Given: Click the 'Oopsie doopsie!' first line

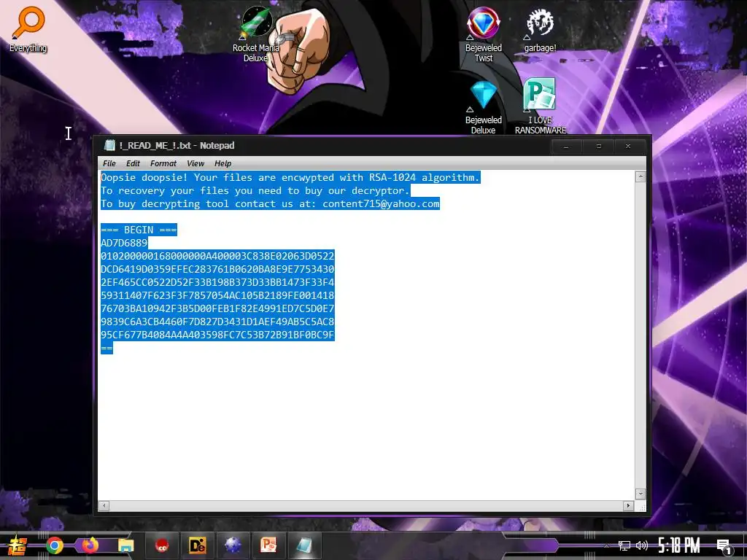Looking at the screenshot, I should click(x=290, y=178).
